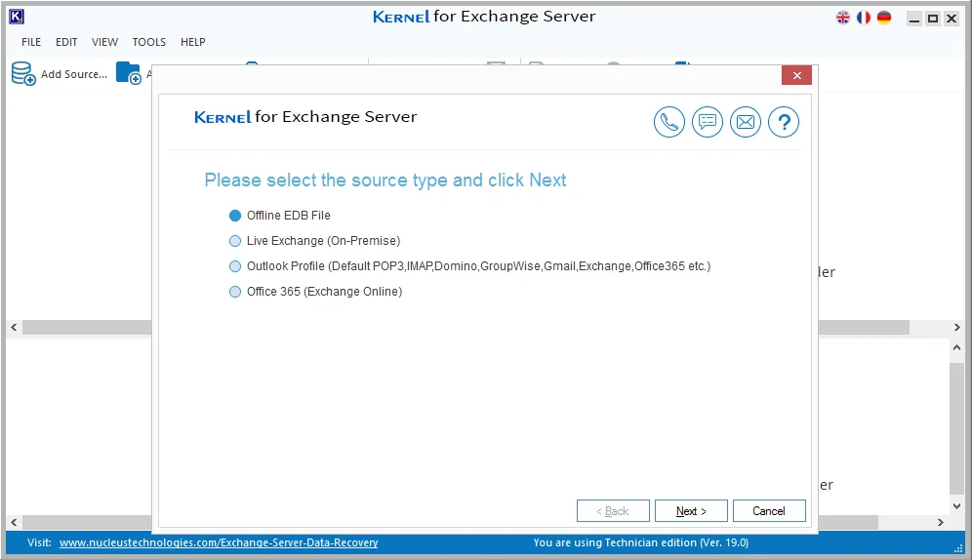Viewport: 972px width, 560px height.
Task: Close the source type dialog
Action: (796, 75)
